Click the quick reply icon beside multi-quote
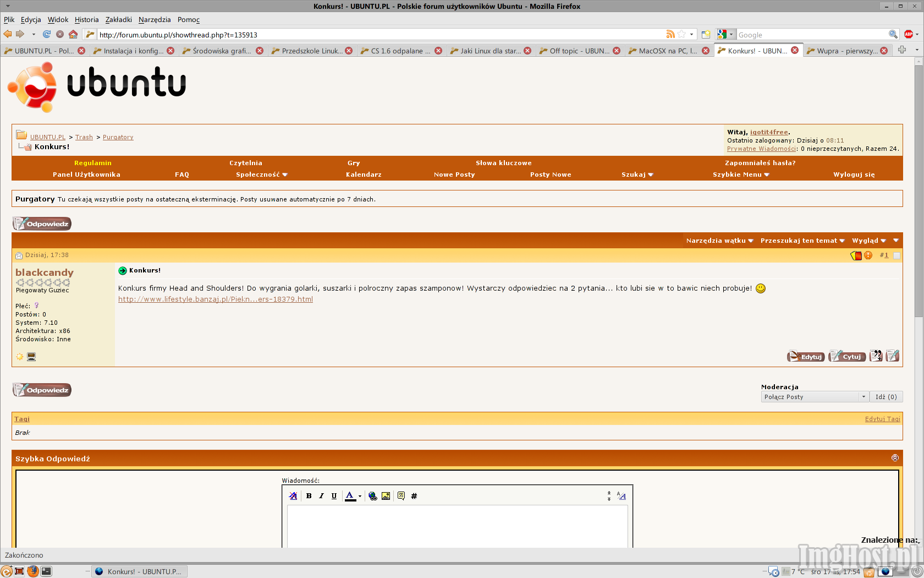The width and height of the screenshot is (924, 578). coord(893,356)
